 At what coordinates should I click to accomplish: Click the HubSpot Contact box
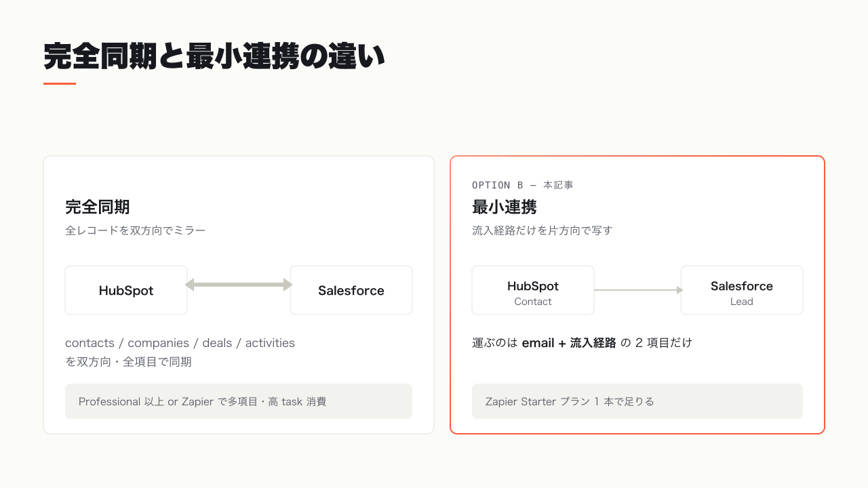pos(533,290)
